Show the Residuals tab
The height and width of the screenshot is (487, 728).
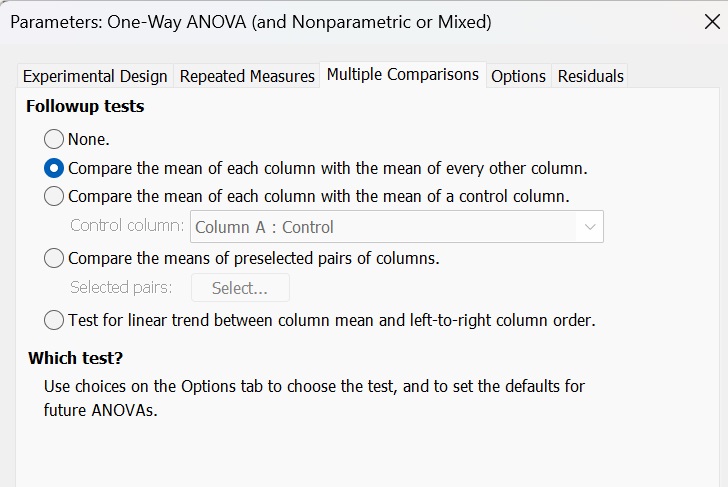(x=590, y=76)
